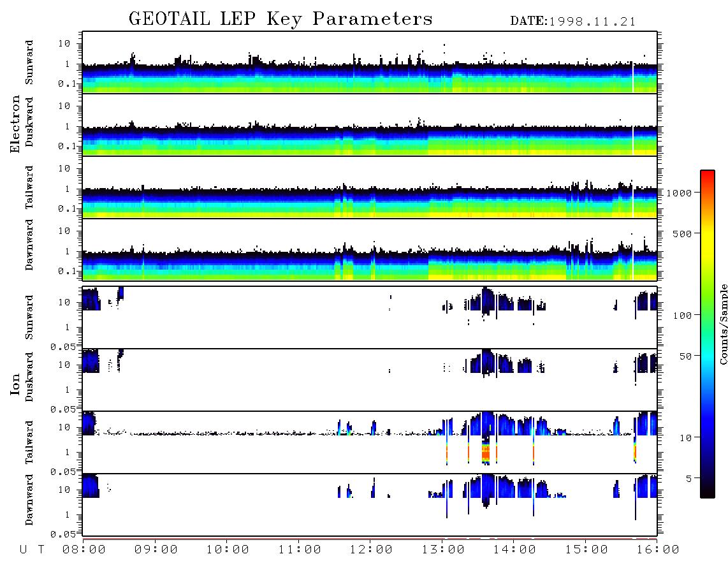The width and height of the screenshot is (728, 561).
Task: Select the "10:00" time tick label
Action: pos(228,550)
